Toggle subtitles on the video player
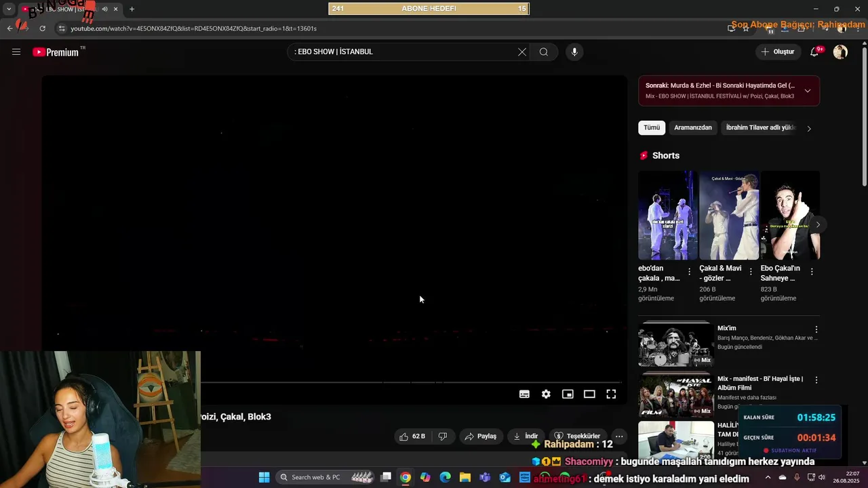 pos(524,394)
